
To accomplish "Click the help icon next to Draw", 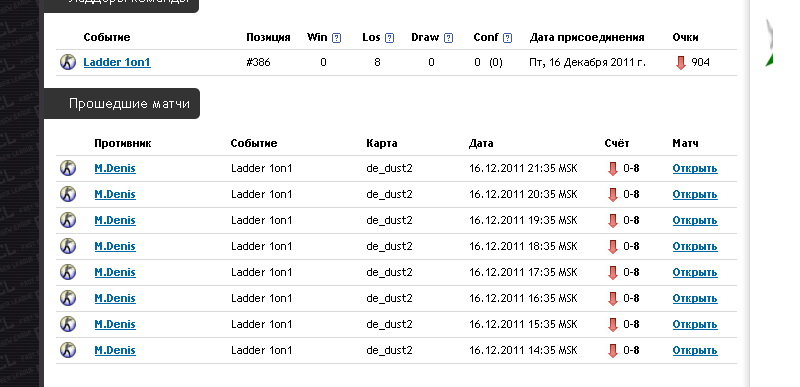I will pos(448,38).
